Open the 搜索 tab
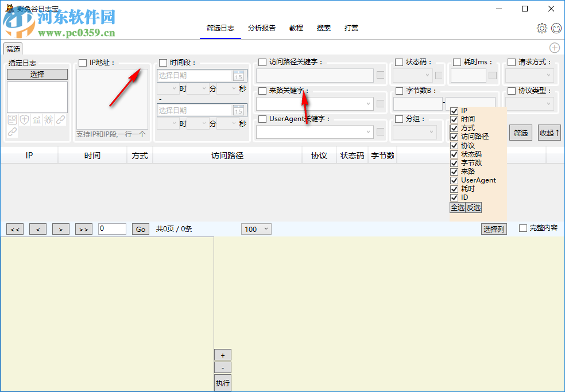Screen dimensions: 565x392 pos(323,27)
